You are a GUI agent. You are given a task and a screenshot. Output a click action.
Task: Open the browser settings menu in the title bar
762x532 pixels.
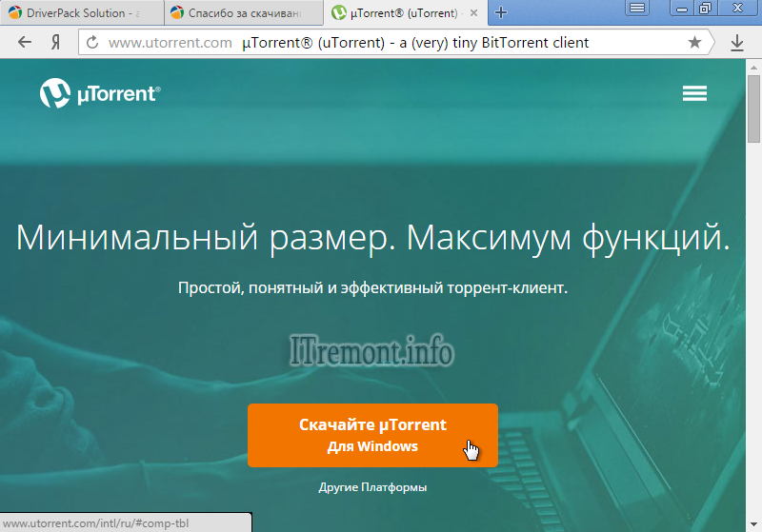637,8
